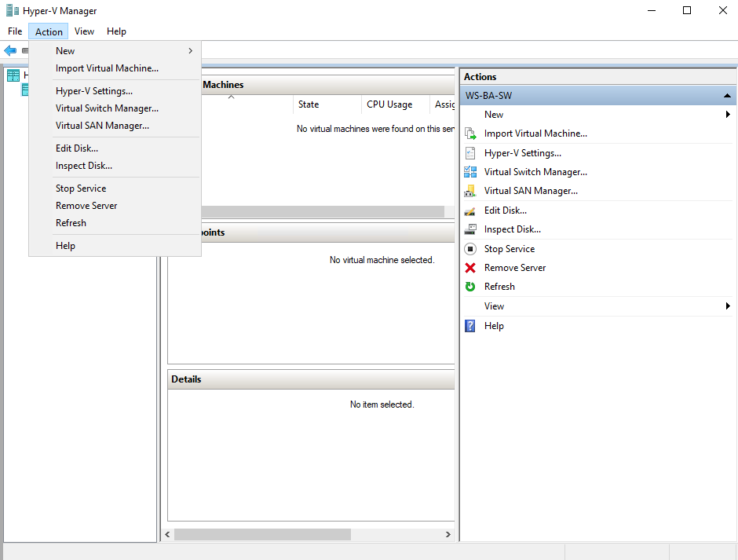Expand New submenu arrow in Actions pane
The image size is (738, 560).
tap(728, 115)
